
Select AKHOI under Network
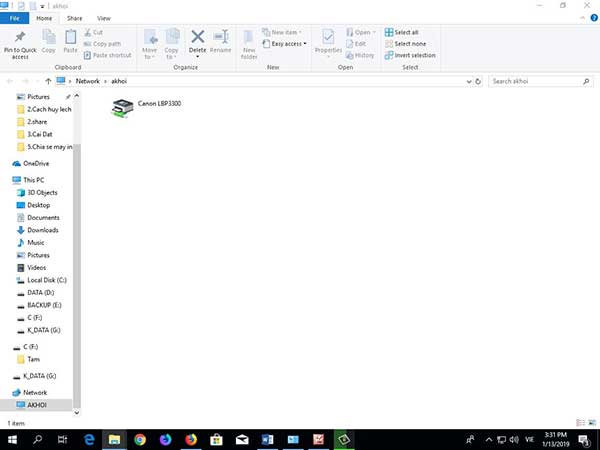pyautogui.click(x=37, y=405)
